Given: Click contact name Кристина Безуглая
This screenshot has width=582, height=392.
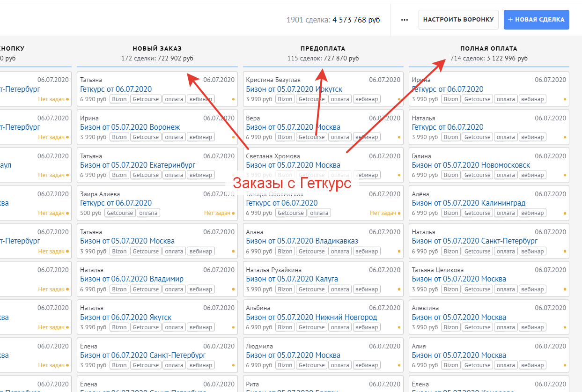Looking at the screenshot, I should tap(273, 80).
